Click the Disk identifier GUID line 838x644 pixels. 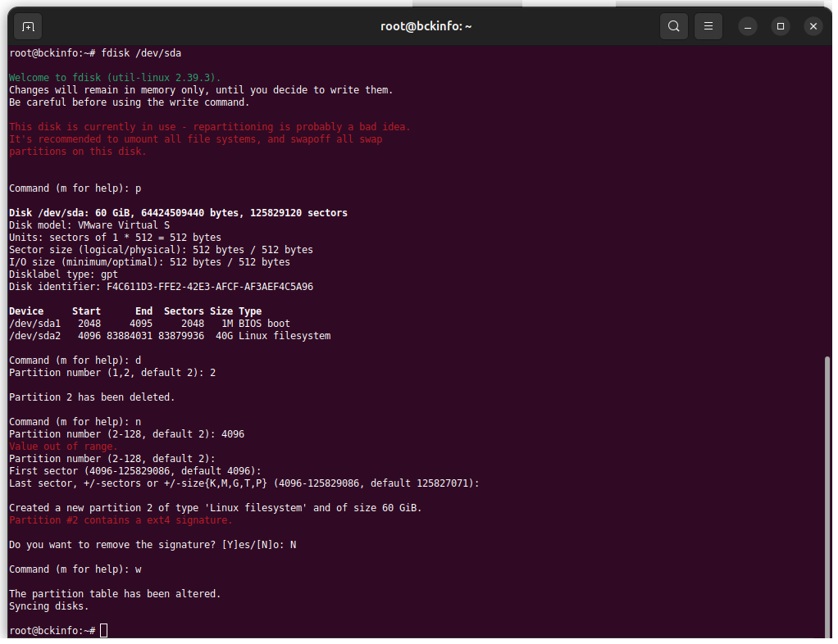point(161,287)
